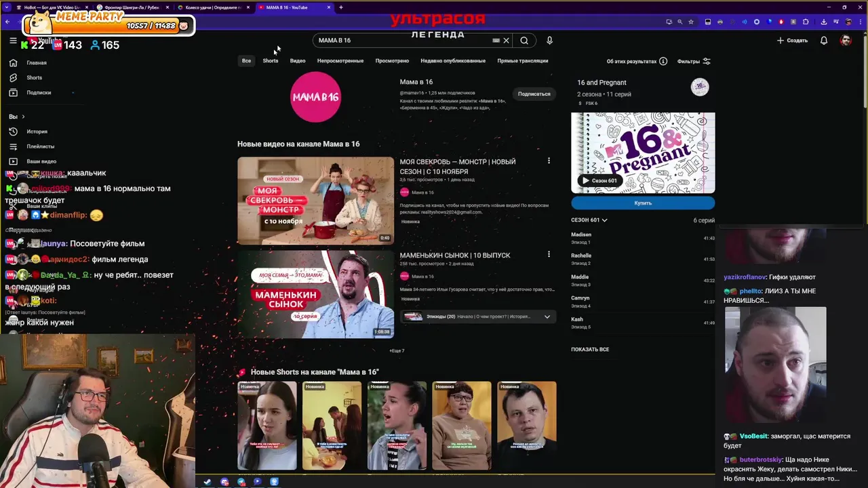Open the Madison Эпизод 1 row
The image size is (868, 488).
[643, 238]
